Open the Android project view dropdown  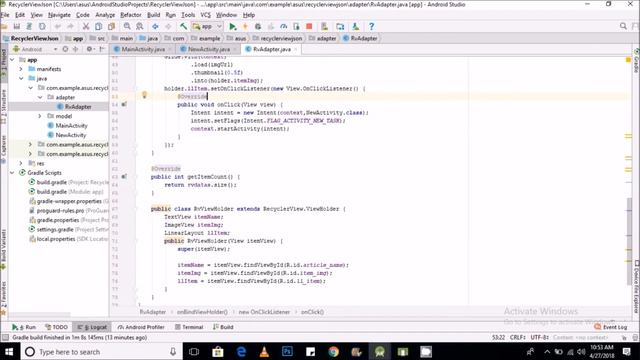35,49
